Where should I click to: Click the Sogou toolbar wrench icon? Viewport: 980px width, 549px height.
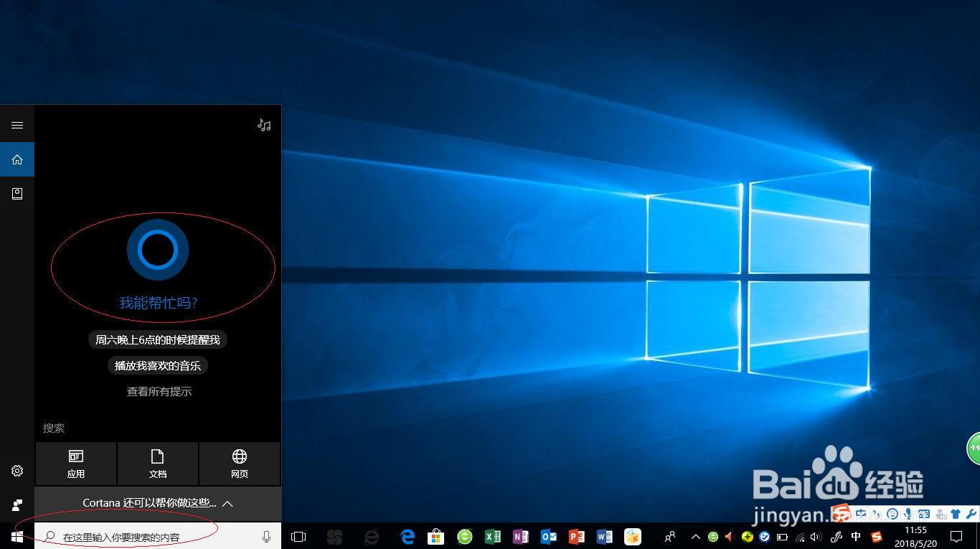tap(972, 514)
